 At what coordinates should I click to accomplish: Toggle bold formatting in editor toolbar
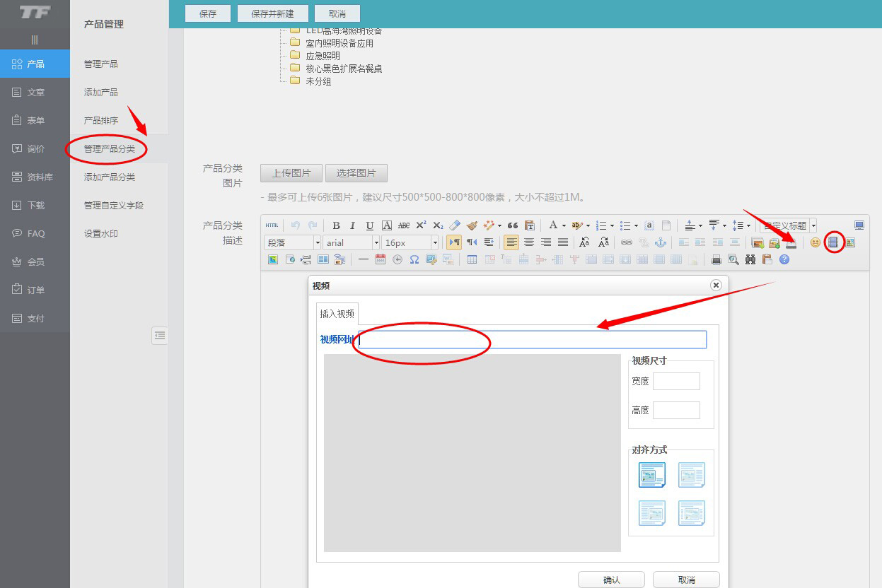pos(336,225)
